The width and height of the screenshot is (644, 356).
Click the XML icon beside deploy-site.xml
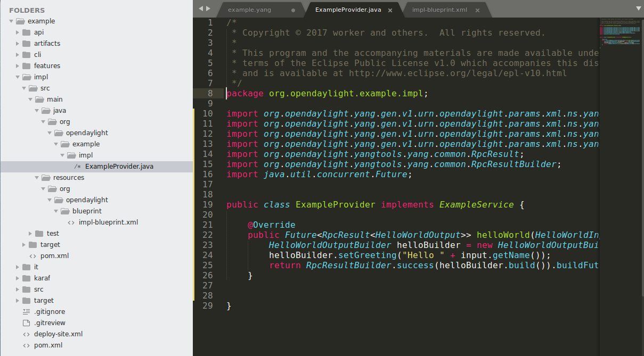click(26, 334)
